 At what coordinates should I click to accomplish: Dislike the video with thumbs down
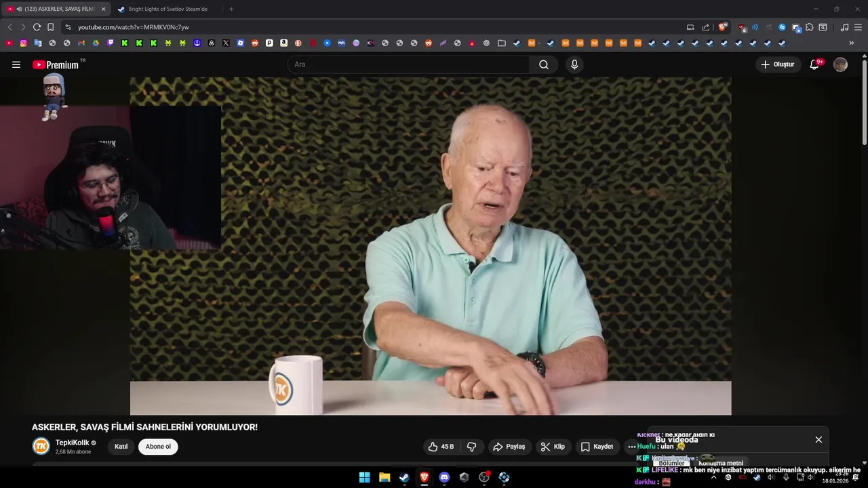472,447
